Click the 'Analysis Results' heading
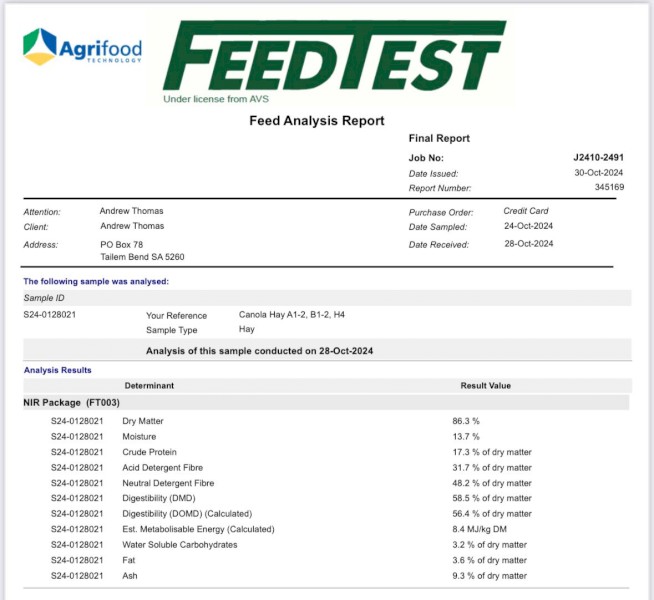654x600 pixels. click(58, 370)
